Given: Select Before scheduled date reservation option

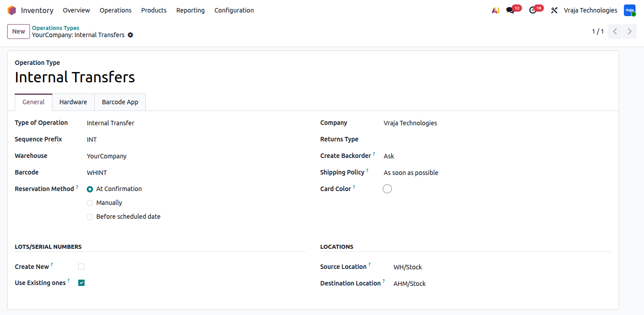Looking at the screenshot, I should [90, 217].
